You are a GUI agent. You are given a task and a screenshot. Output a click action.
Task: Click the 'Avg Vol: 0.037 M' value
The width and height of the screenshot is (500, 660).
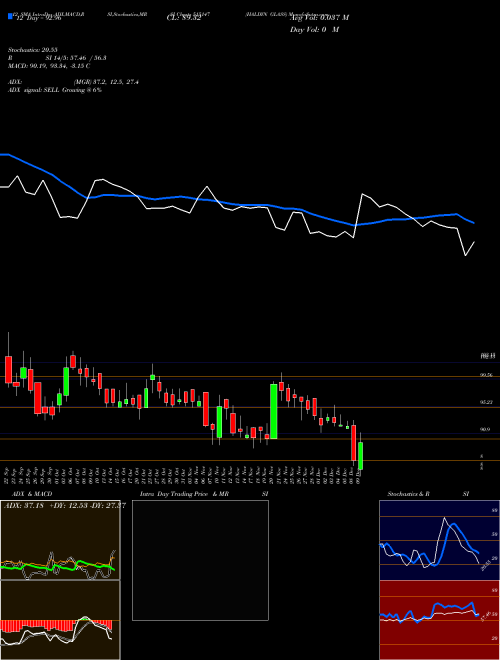coord(319,18)
